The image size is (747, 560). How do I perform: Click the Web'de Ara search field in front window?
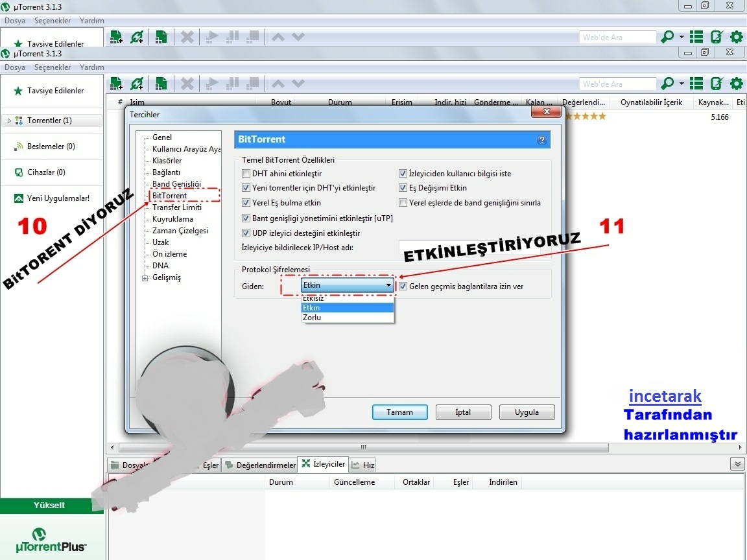coord(617,84)
